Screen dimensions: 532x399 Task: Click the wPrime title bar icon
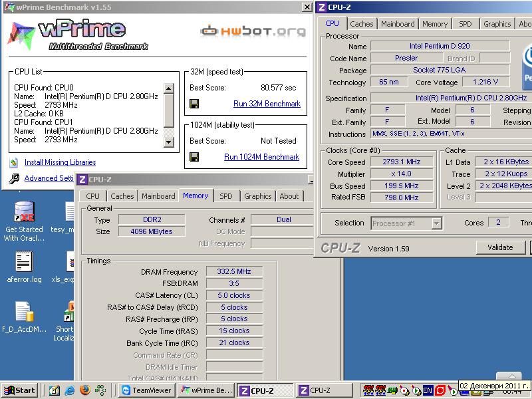pyautogui.click(x=9, y=7)
